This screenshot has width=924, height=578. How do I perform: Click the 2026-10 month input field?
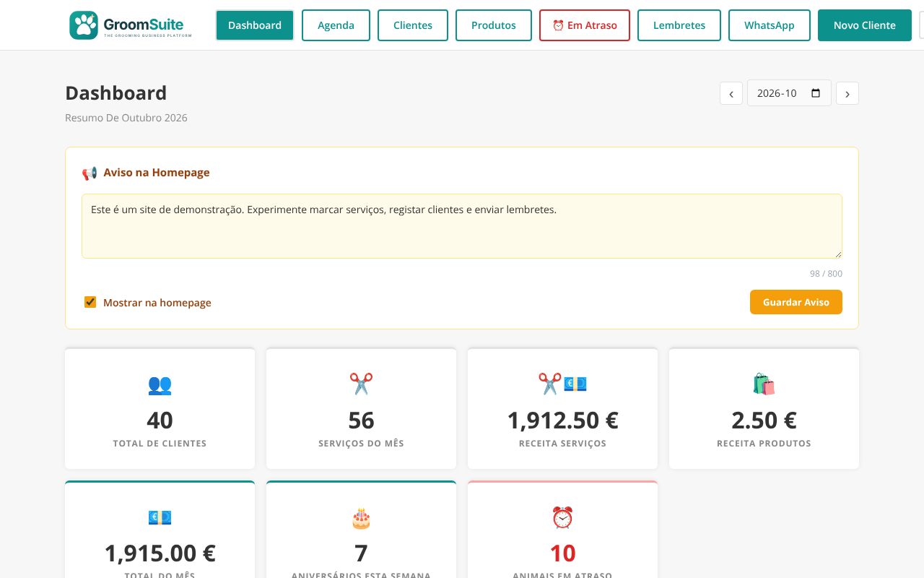coord(789,93)
